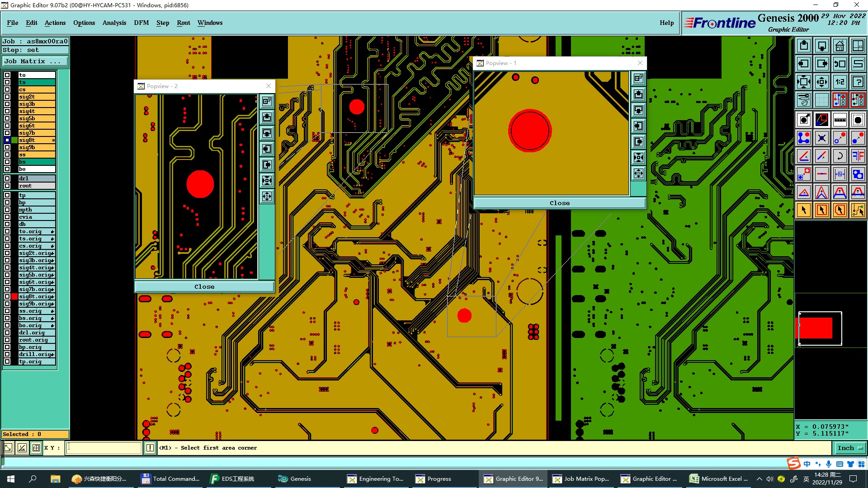Click the sig8t.orig red color swatch
Viewport: 868px width, 488px height.
[14, 296]
